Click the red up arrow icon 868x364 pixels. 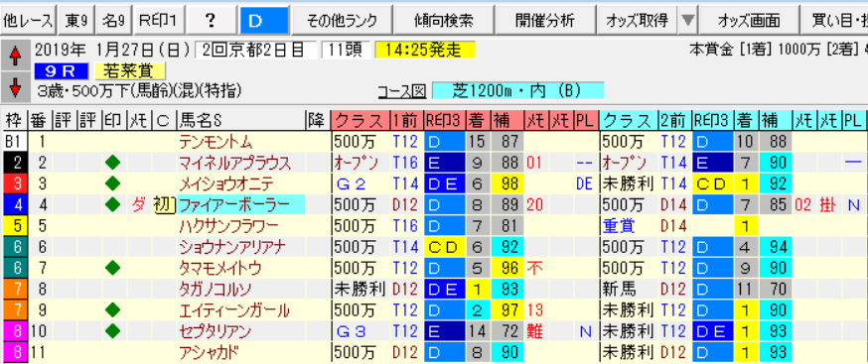[15, 55]
